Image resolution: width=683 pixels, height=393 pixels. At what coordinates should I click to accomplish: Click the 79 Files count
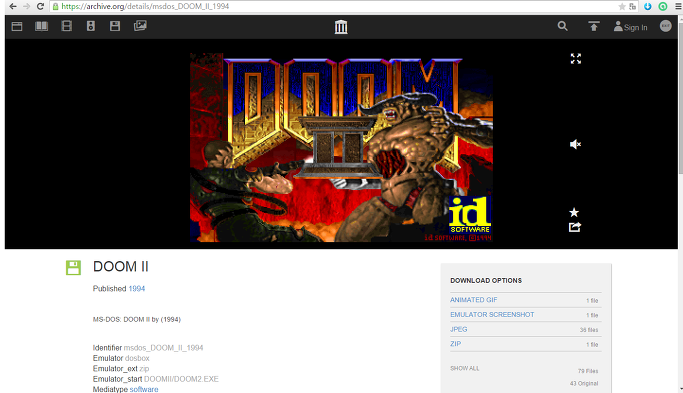pyautogui.click(x=588, y=371)
